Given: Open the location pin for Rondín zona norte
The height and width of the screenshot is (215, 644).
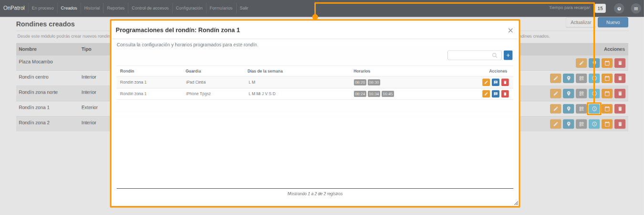Looking at the screenshot, I should pos(568,94).
